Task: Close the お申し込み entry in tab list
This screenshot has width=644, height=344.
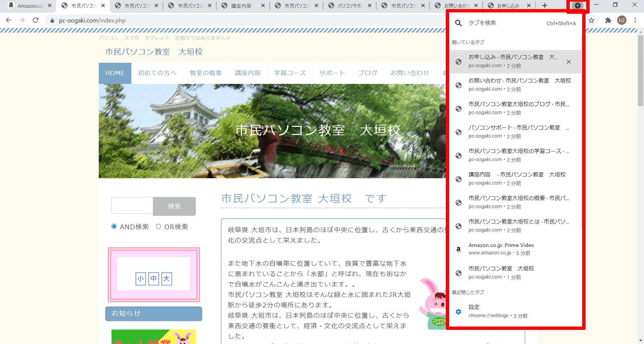Action: click(568, 62)
